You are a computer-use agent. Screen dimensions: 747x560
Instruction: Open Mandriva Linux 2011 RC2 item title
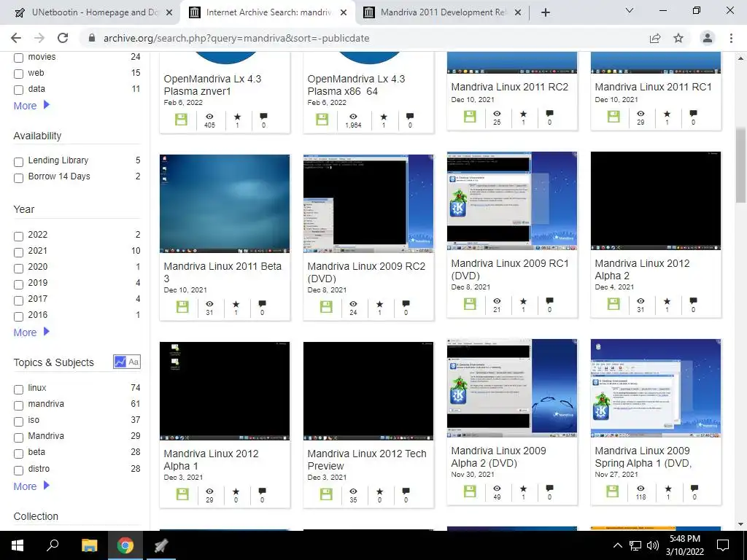point(509,87)
